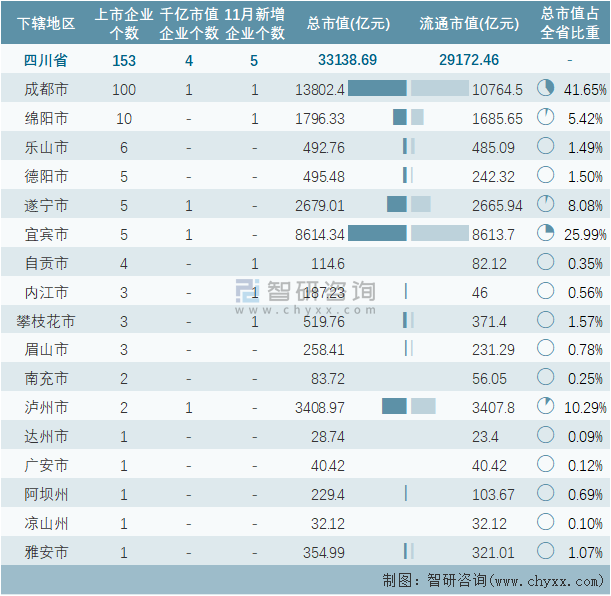Select the 流通市值(亿元) column header

468,24
